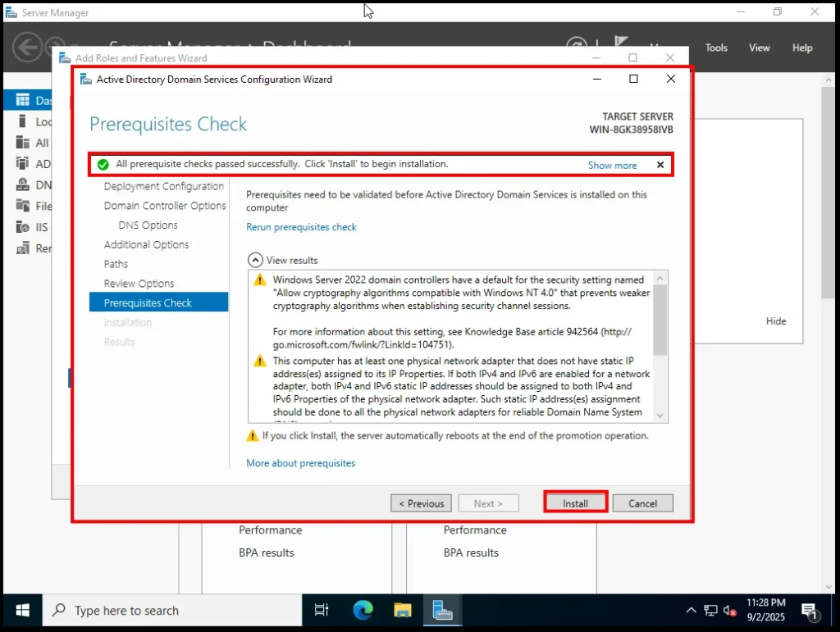Click the IIS icon in sidebar
The image size is (840, 632).
[22, 227]
